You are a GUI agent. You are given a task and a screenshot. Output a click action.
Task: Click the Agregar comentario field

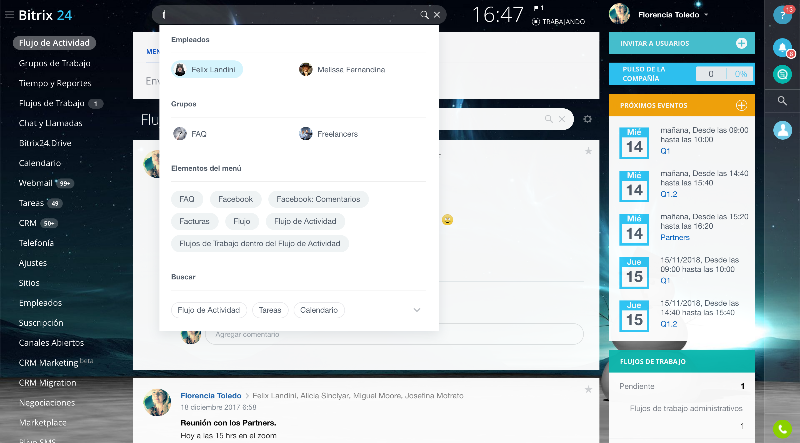394,334
